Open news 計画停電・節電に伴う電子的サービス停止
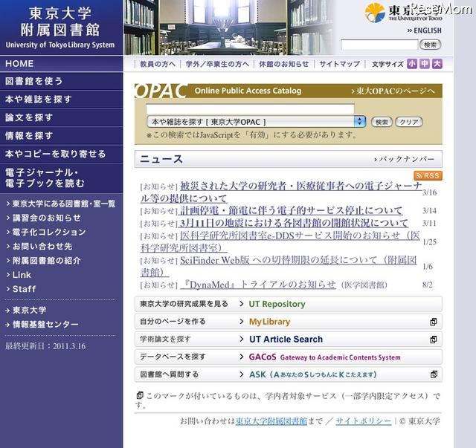Viewport: 476px width, 448px height. tap(291, 210)
